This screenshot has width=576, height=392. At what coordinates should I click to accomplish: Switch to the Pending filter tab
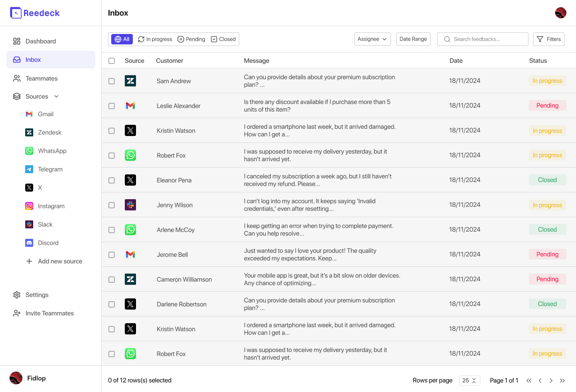pos(191,39)
